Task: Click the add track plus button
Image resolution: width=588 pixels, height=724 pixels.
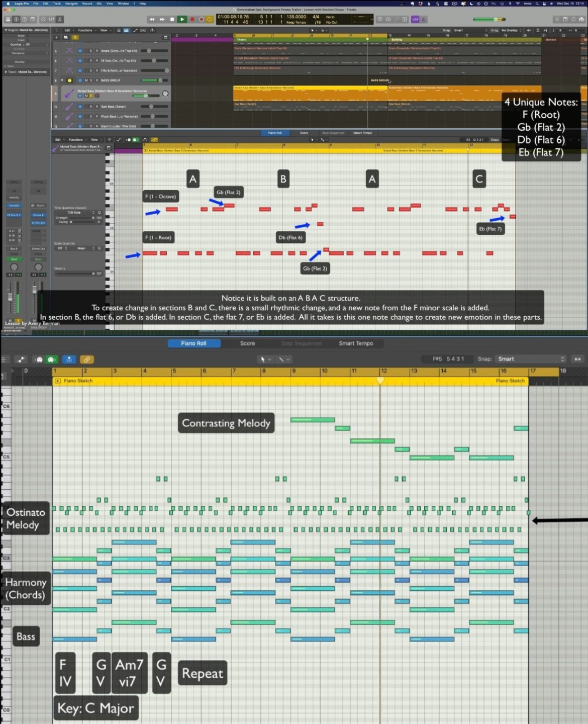Action: coord(57,37)
